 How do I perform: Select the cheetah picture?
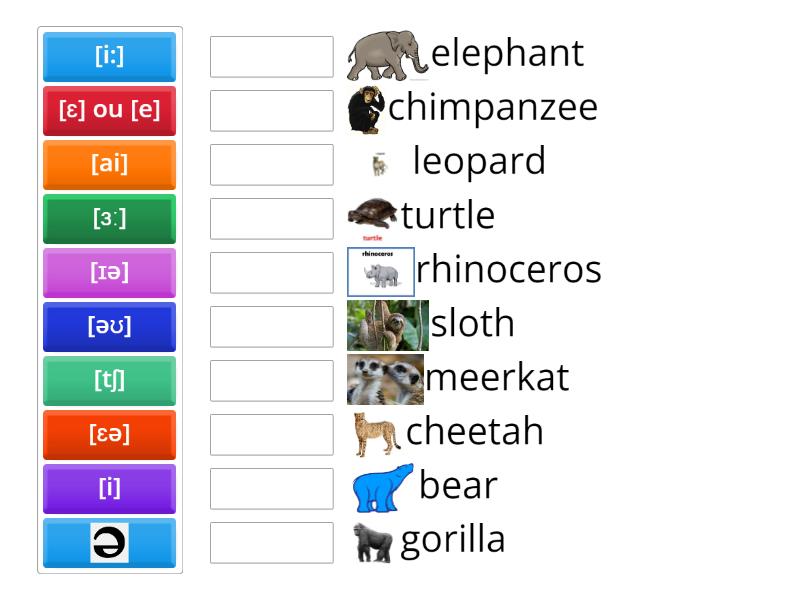tap(378, 432)
